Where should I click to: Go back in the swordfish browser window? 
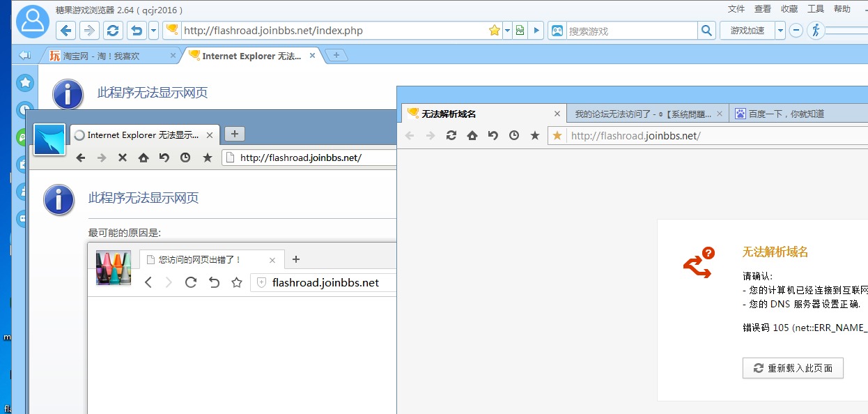tap(81, 158)
